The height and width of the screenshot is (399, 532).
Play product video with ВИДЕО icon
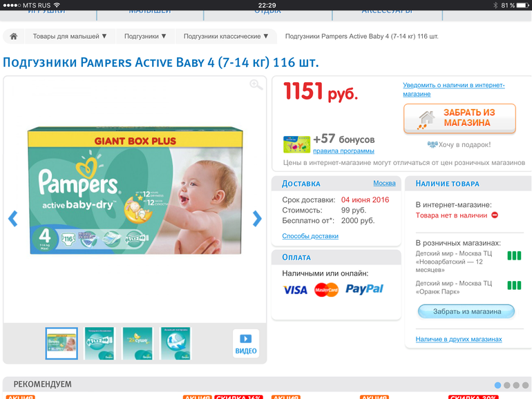point(246,344)
